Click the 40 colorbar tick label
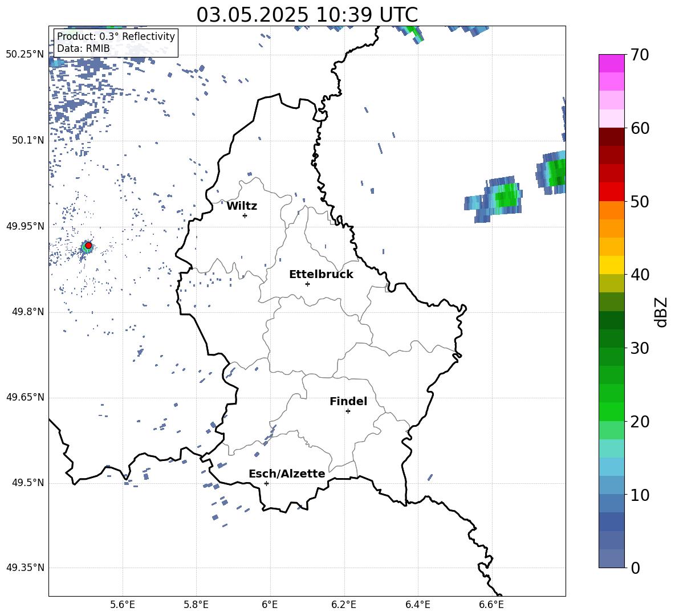The height and width of the screenshot is (616, 675). point(640,275)
